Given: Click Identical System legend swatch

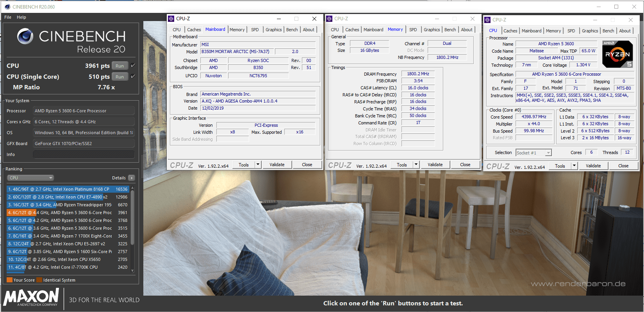Looking at the screenshot, I should point(39,280).
